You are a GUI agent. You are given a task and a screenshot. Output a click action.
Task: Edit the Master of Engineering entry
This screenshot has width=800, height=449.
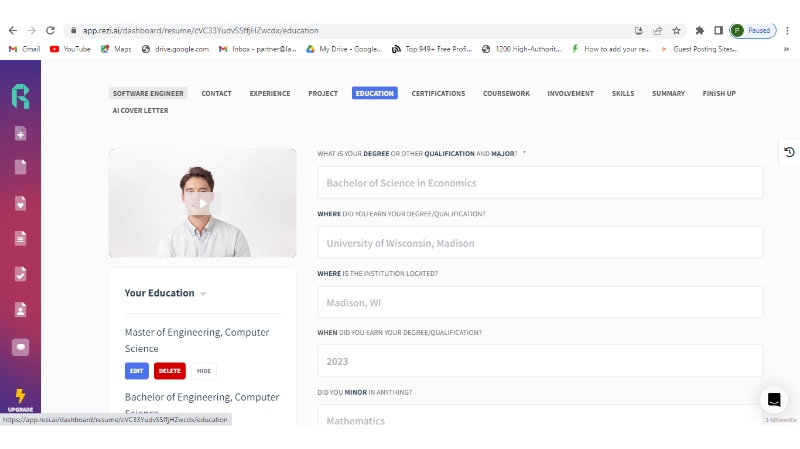tap(136, 371)
